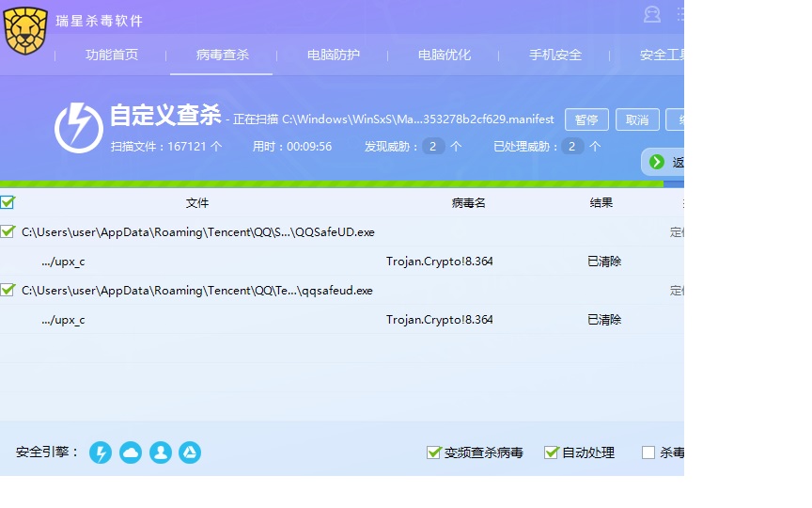Screen dimensions: 812x508
Task: Click the 扫描文件：167121 个 text
Action: 166,147
